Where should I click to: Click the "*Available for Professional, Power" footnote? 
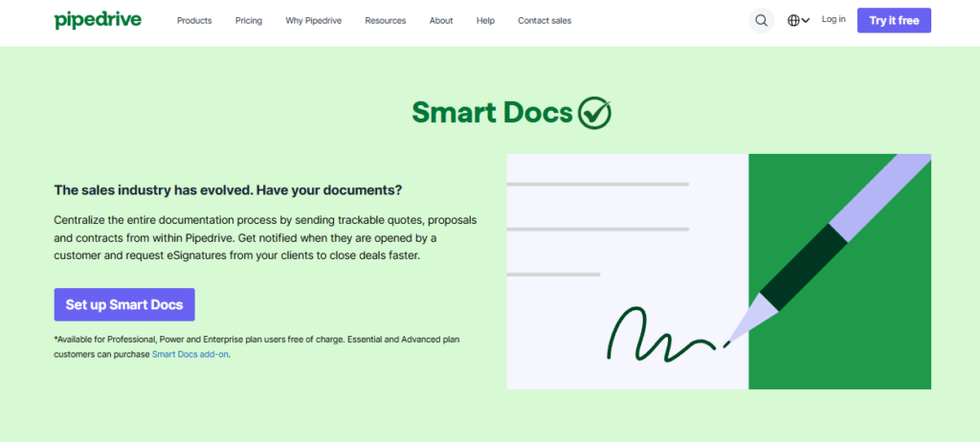pyautogui.click(x=257, y=346)
